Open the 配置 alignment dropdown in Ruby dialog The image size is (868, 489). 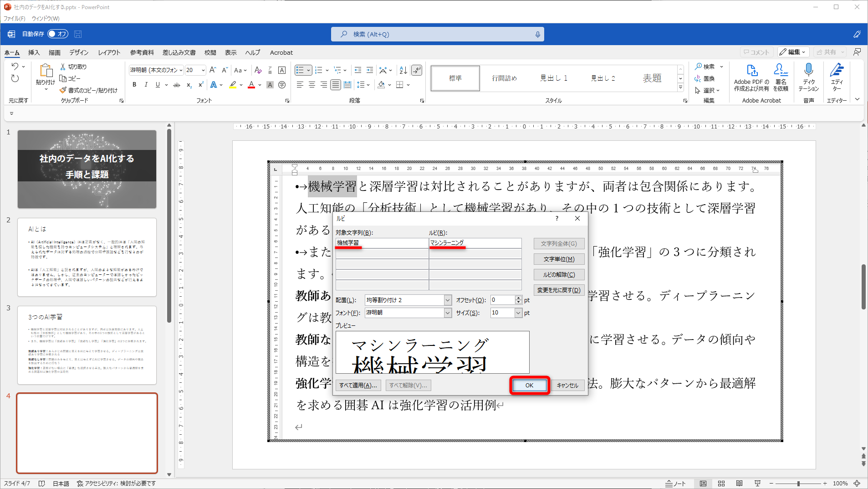pyautogui.click(x=447, y=300)
